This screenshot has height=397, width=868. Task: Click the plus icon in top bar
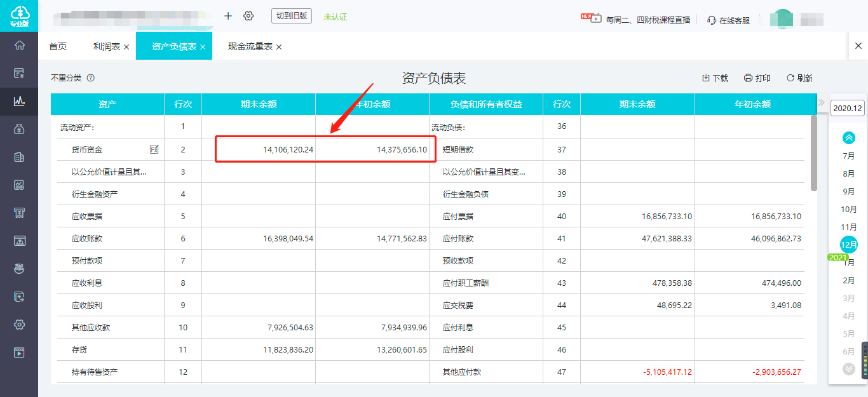(x=228, y=16)
